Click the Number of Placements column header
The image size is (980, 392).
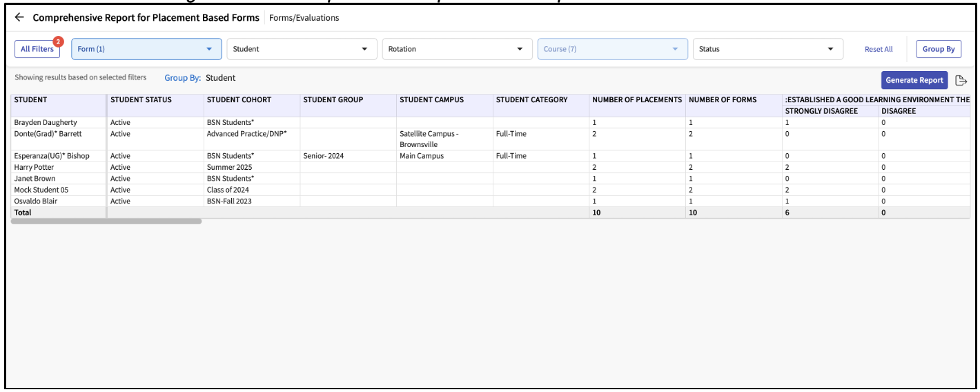[636, 100]
